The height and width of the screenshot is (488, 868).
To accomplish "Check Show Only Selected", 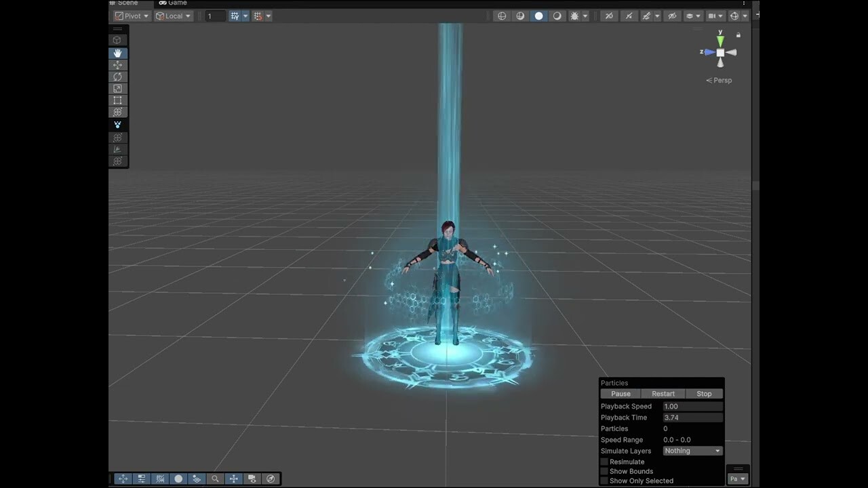I will [x=604, y=481].
